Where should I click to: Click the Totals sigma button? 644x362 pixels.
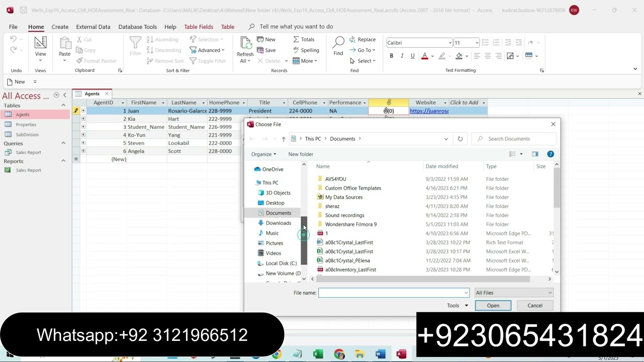point(304,39)
